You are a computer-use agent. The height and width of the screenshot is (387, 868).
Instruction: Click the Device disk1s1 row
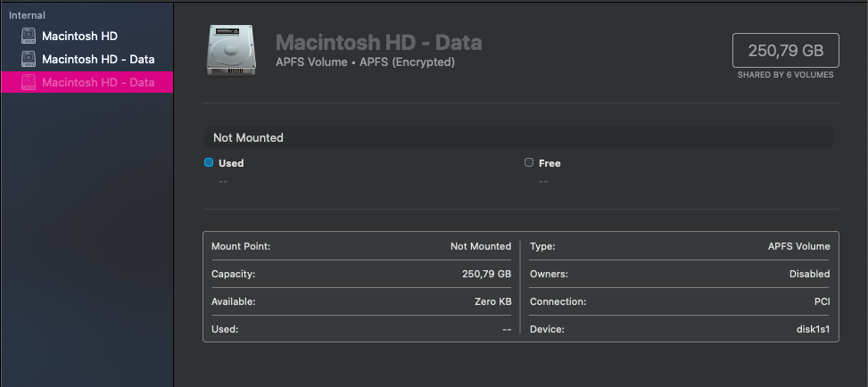tap(679, 330)
